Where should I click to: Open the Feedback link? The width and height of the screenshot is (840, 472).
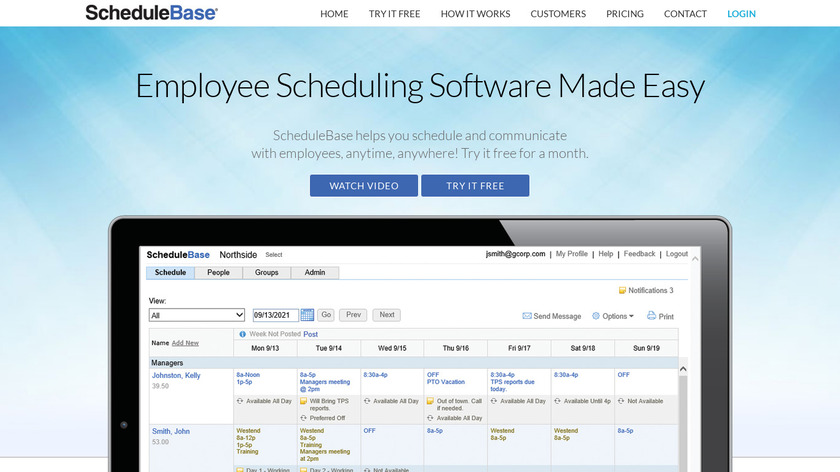(x=639, y=254)
